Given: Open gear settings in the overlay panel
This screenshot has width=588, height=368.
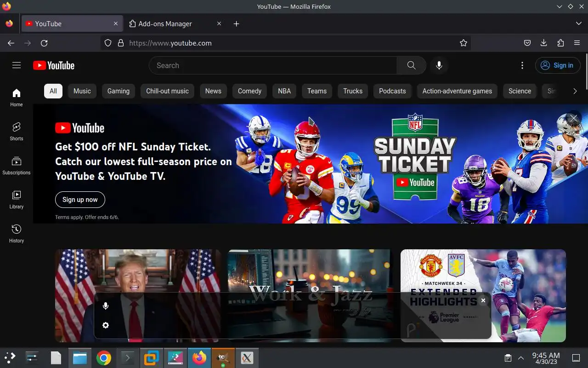Looking at the screenshot, I should pos(106,325).
